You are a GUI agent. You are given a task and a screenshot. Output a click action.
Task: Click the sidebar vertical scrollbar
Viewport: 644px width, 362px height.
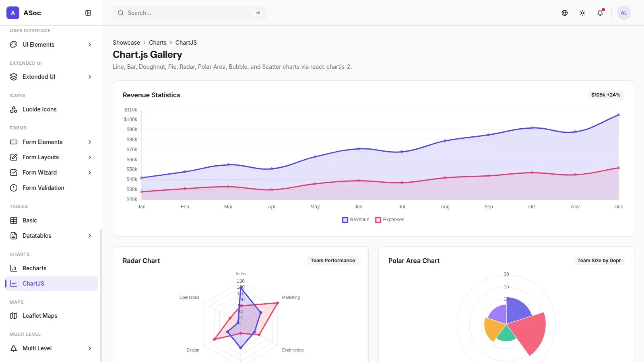point(101,295)
